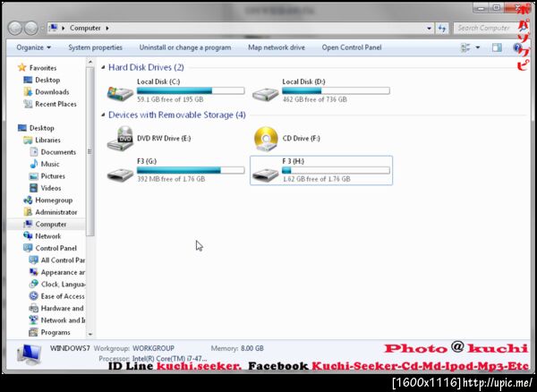
Task: Select the DVD RW Drive (E:) icon
Action: coord(120,139)
